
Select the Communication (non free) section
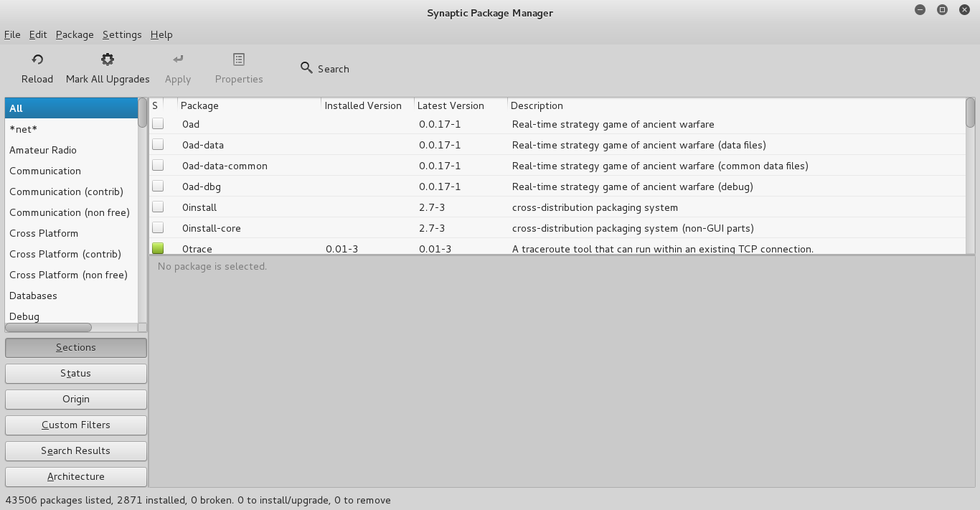(x=71, y=212)
